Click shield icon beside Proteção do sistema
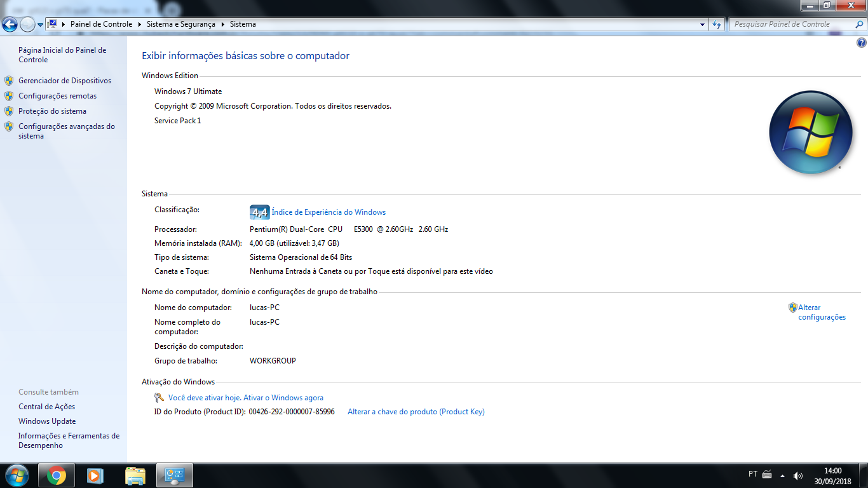This screenshot has height=488, width=868. pos(9,111)
